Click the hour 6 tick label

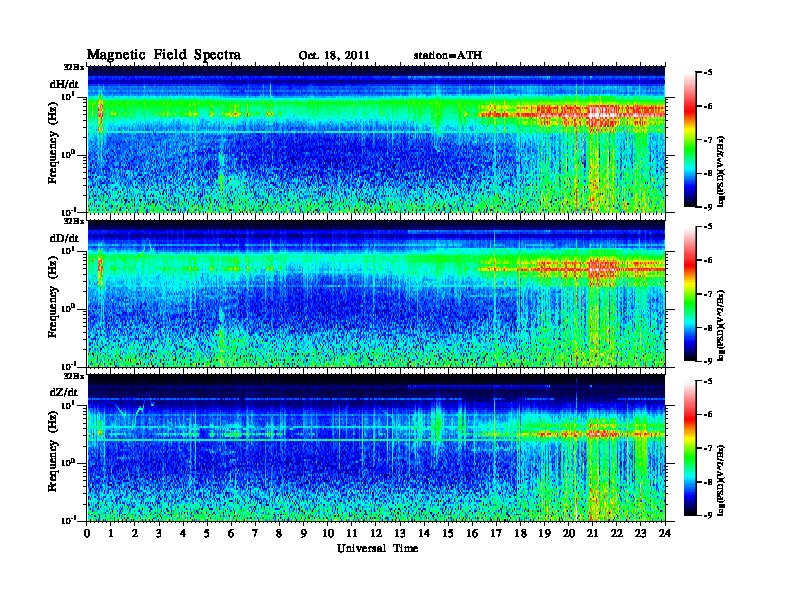pos(231,533)
